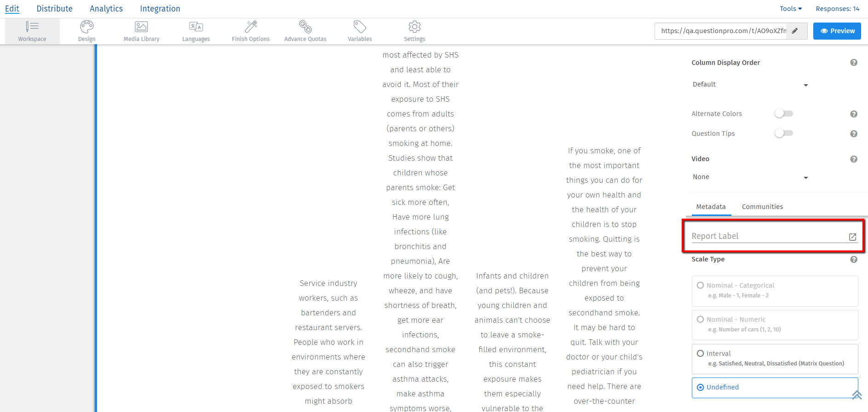Go to the Analytics menu

(106, 9)
